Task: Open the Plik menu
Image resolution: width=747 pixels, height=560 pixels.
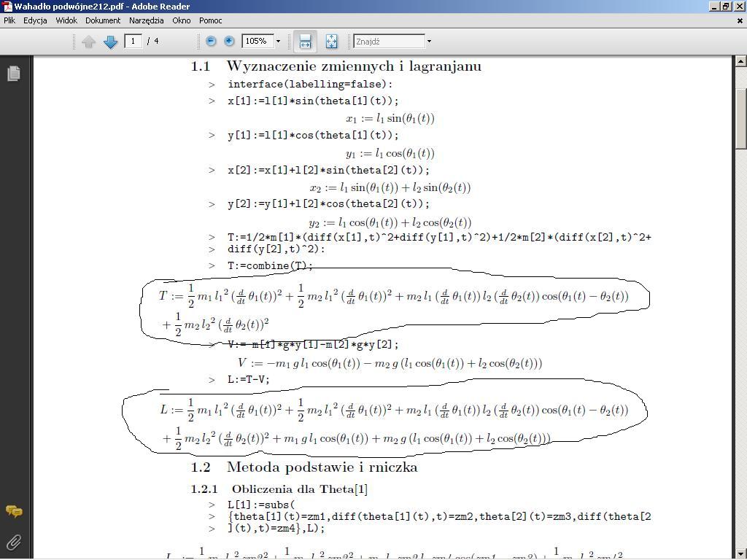Action: [x=9, y=20]
